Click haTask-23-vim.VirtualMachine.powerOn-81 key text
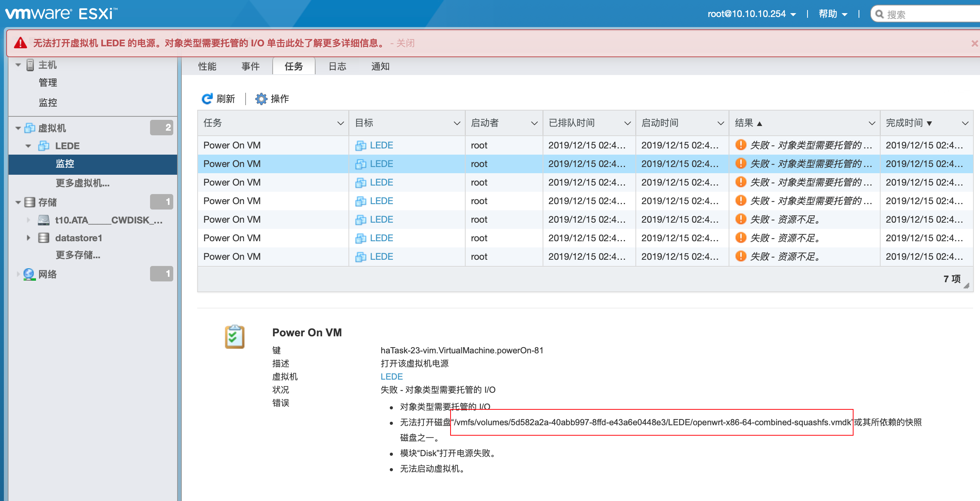 tap(462, 350)
